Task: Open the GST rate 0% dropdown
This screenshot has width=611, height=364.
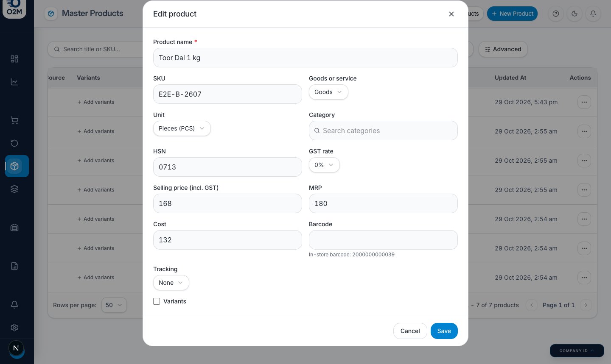Action: (x=324, y=165)
